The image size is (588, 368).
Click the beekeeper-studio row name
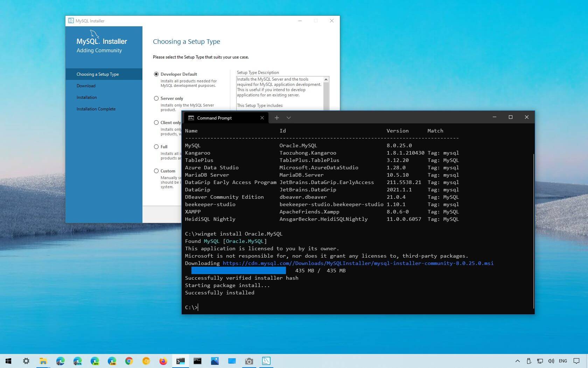pyautogui.click(x=210, y=204)
